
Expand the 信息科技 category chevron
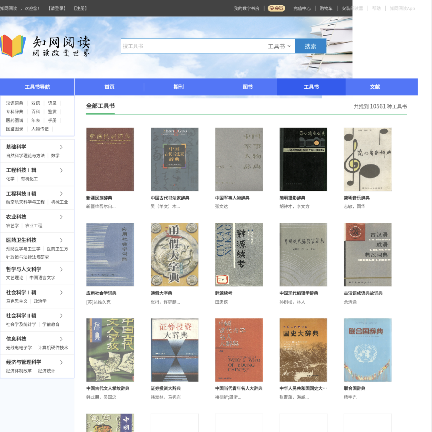(x=61, y=339)
